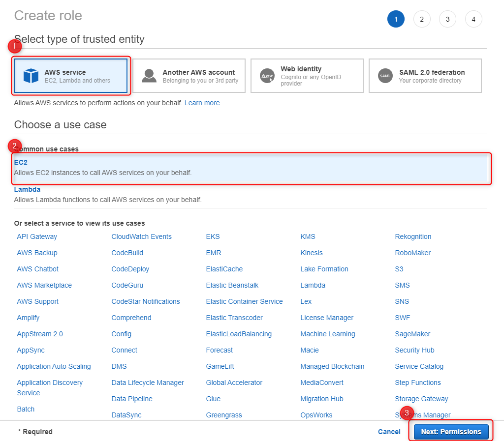Viewport: 504px width, 441px height.
Task: Select the Forecast service
Action: (219, 350)
